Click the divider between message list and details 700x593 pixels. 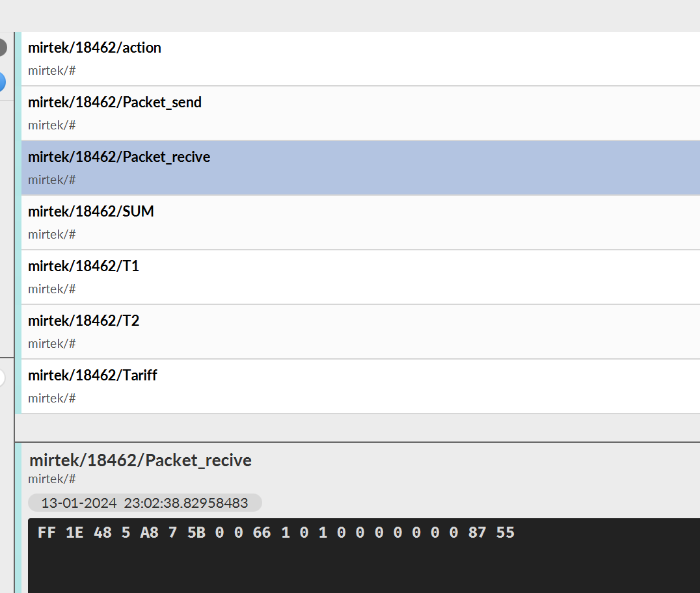point(358,442)
